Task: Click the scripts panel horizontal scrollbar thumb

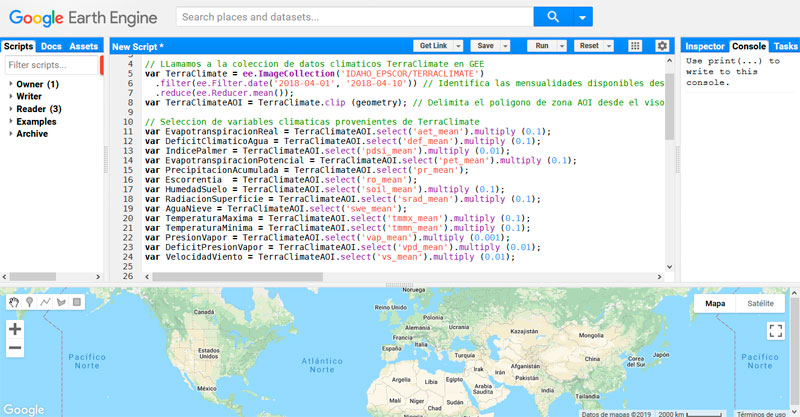Action: (x=33, y=277)
